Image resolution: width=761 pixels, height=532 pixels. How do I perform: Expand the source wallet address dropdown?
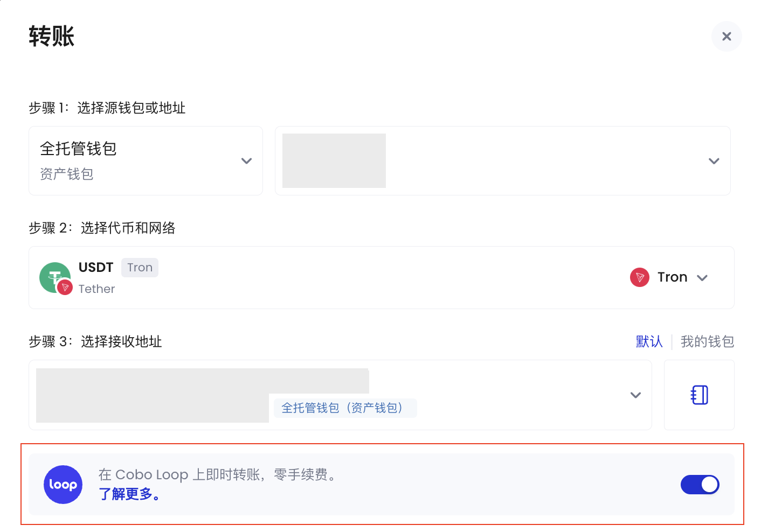pyautogui.click(x=503, y=160)
